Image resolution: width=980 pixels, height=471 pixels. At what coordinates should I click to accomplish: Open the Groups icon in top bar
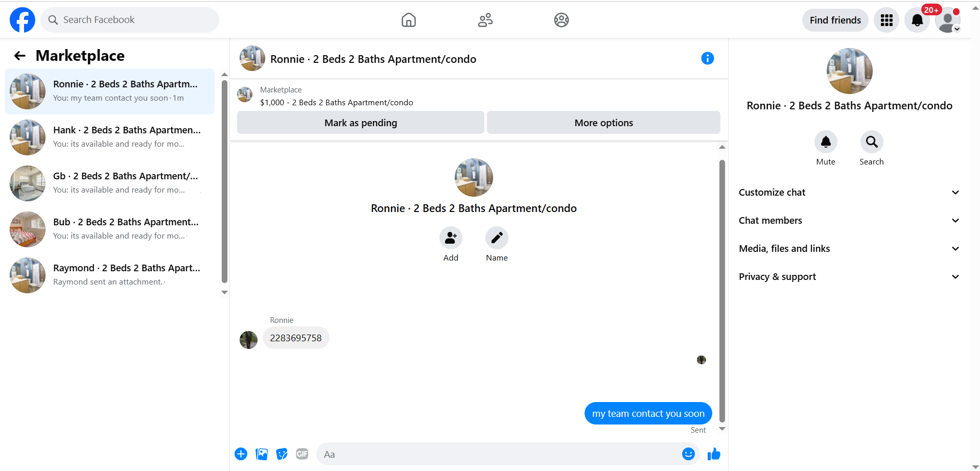coord(562,20)
